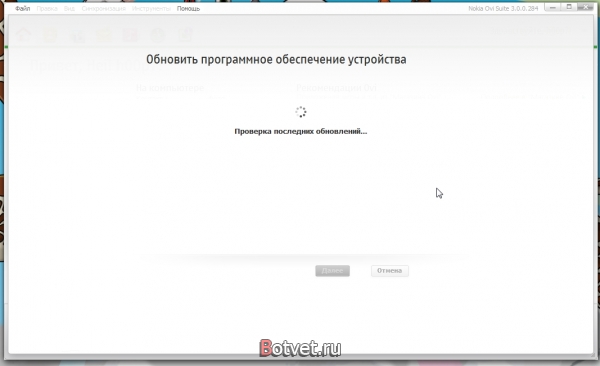The image size is (600, 366).
Task: Open the Помощь menu
Action: [188, 8]
